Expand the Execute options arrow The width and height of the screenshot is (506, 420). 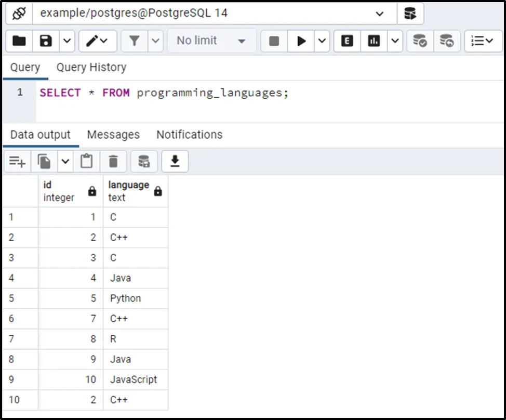(x=322, y=41)
